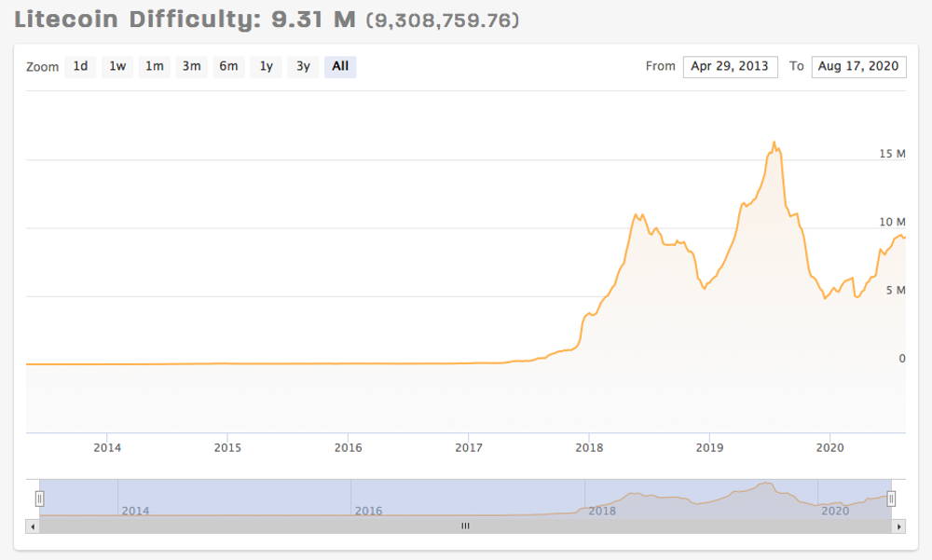Select the All zoom range
Viewport: 932px width, 560px height.
(x=340, y=66)
